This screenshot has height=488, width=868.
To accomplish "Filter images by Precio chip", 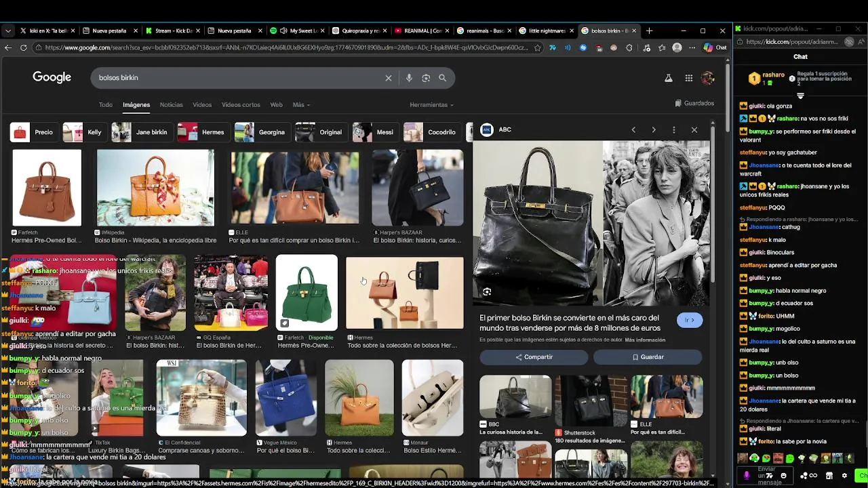I will coord(33,132).
